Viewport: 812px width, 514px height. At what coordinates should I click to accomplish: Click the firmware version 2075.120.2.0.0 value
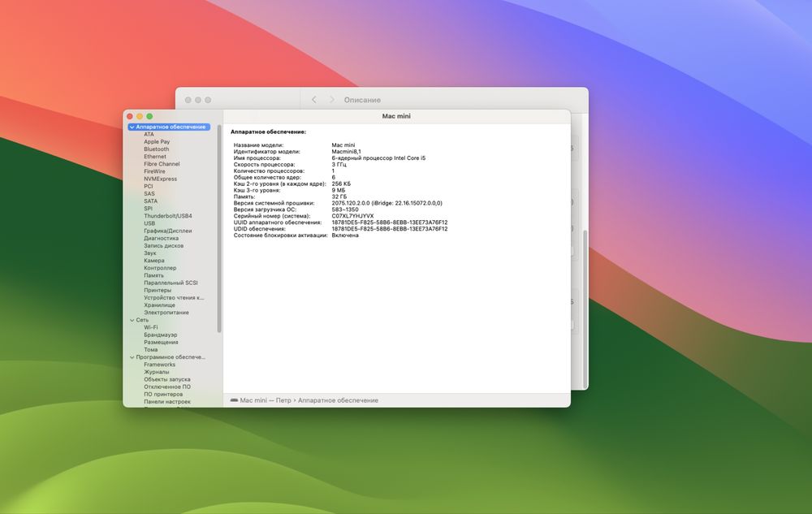click(387, 204)
